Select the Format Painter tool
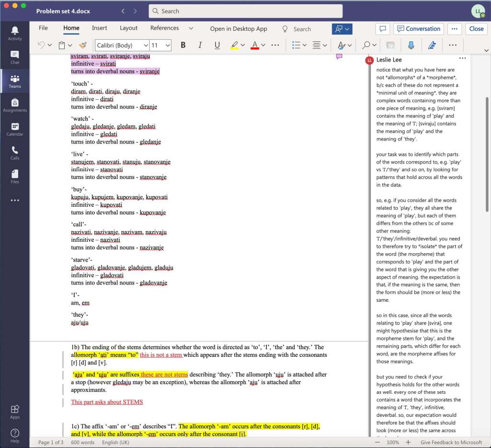Image resolution: width=491 pixels, height=448 pixels. point(82,45)
